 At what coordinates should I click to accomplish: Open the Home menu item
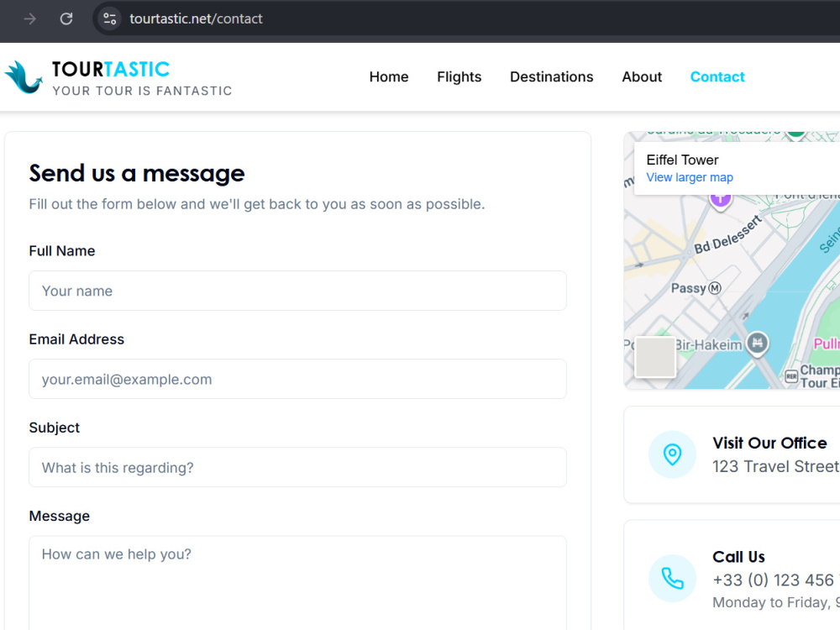389,76
